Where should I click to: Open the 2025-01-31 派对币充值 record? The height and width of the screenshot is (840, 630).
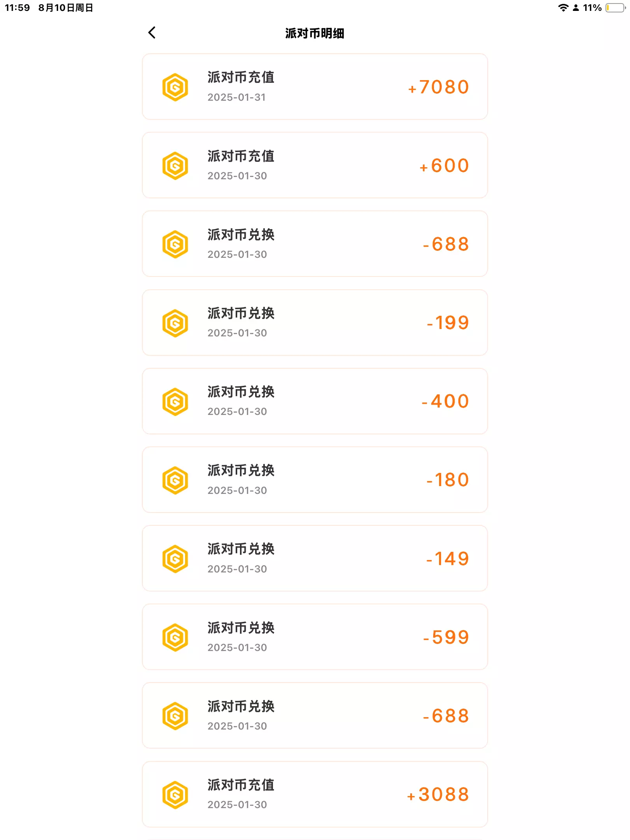314,87
